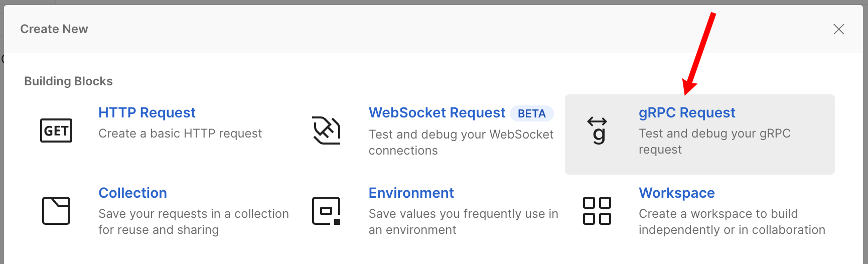Open the HTTP Request title link

click(x=147, y=112)
